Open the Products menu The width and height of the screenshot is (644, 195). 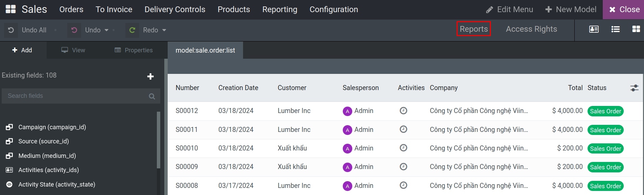(x=234, y=9)
